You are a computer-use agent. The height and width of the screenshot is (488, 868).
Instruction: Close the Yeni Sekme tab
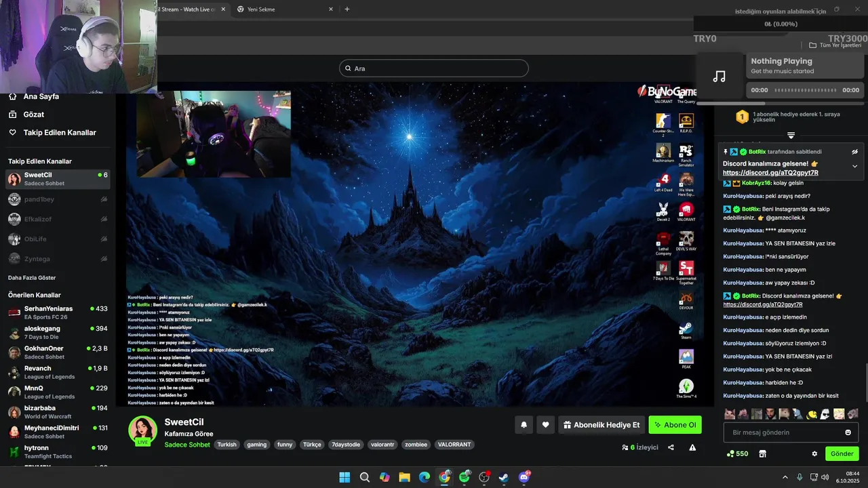click(331, 9)
